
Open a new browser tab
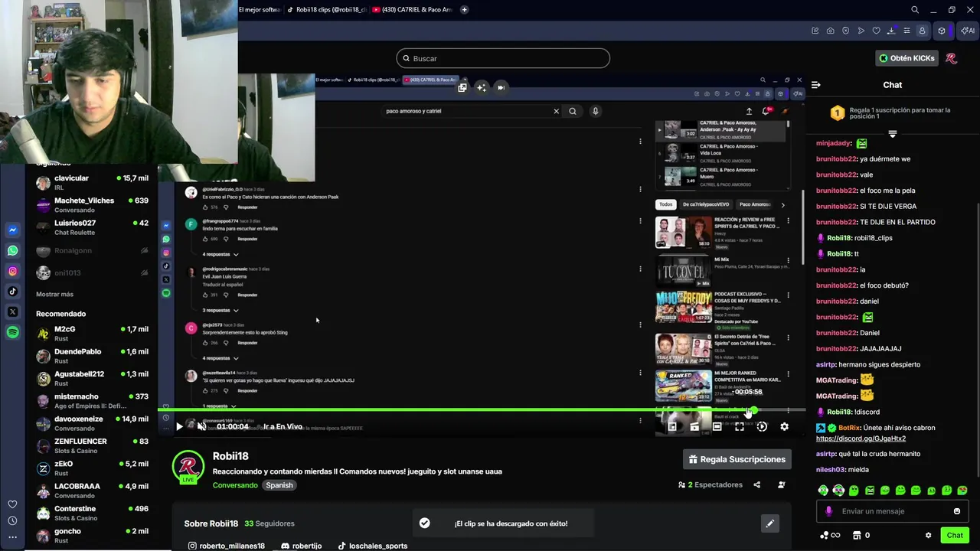coord(465,10)
